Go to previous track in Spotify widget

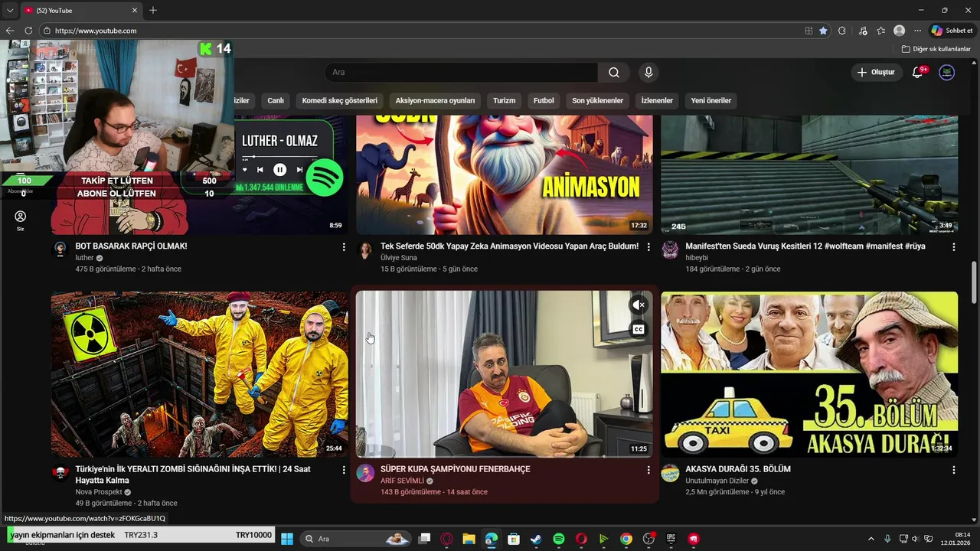pos(260,170)
